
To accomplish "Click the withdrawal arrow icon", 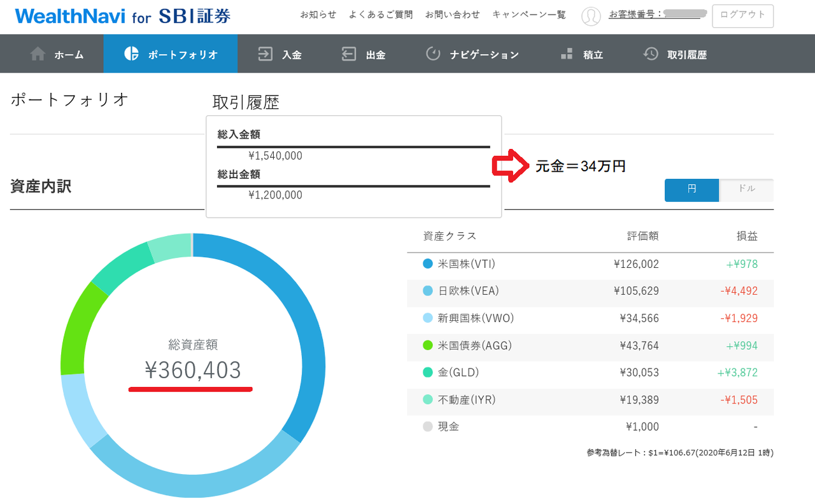I will (x=348, y=54).
